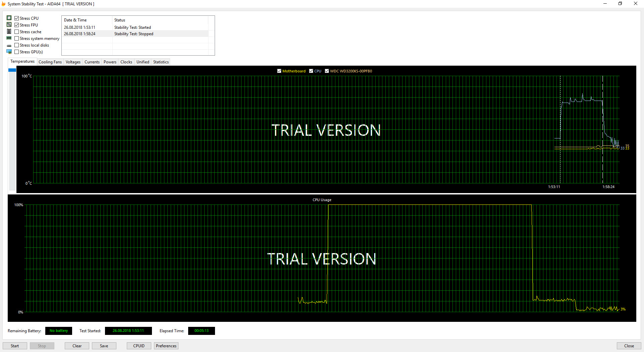Screen dimensions: 644x352
Task: Click the 1:53:11 time marker on temperature graph
Action: pos(554,187)
